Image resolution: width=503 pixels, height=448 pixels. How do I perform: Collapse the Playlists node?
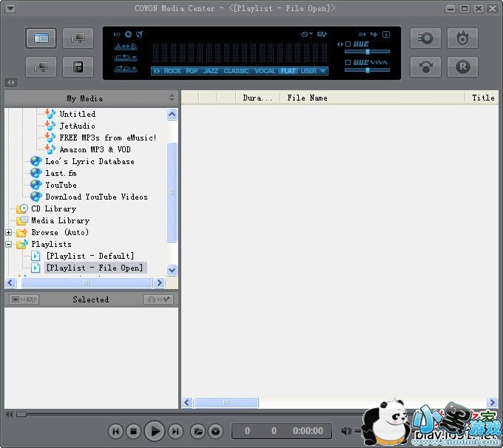tap(9, 245)
